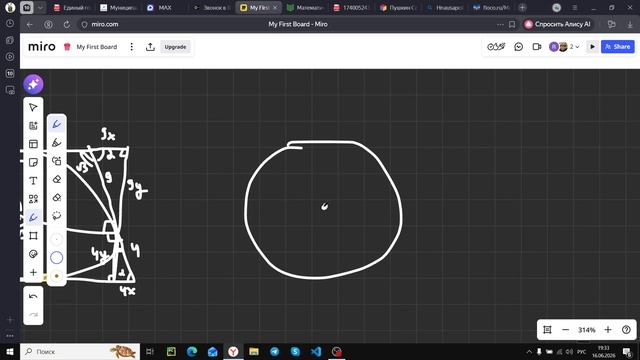
Task: Choose the Text tool (T icon)
Action: tap(33, 181)
